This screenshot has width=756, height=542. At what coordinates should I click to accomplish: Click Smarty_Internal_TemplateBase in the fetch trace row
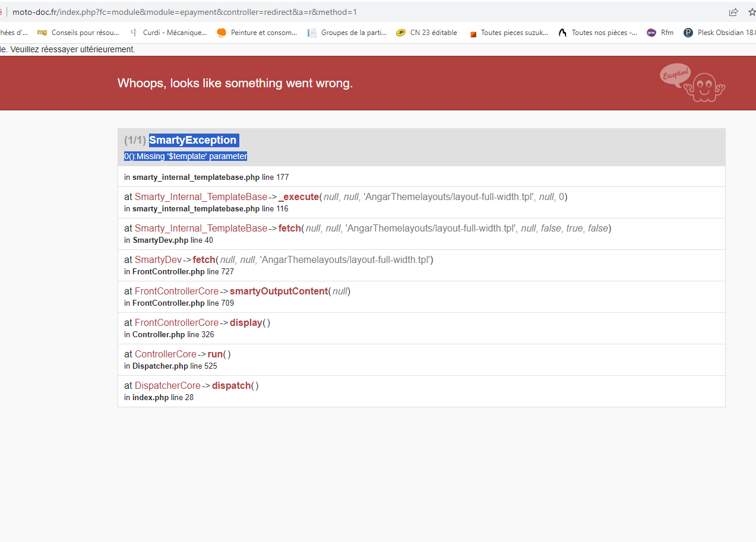coord(201,228)
